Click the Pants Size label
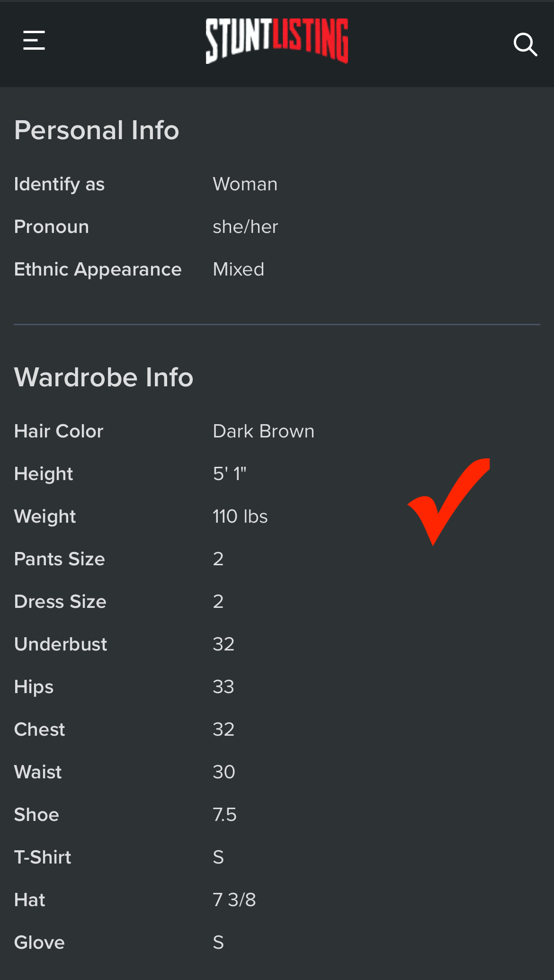 pos(60,559)
